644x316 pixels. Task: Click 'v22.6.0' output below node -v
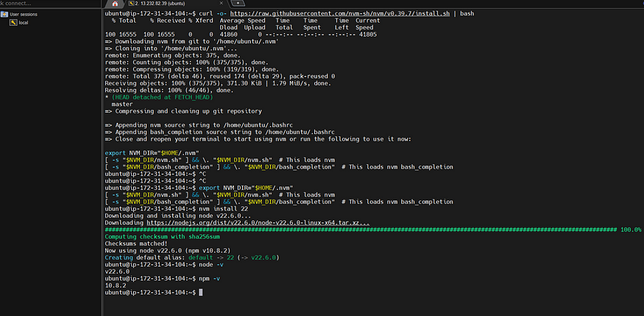click(117, 271)
